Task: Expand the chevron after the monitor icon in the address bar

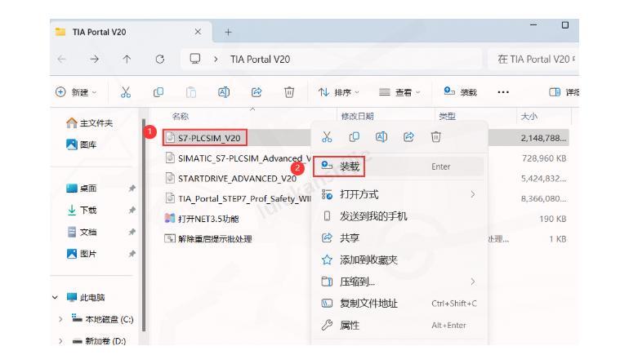Action: [216, 60]
